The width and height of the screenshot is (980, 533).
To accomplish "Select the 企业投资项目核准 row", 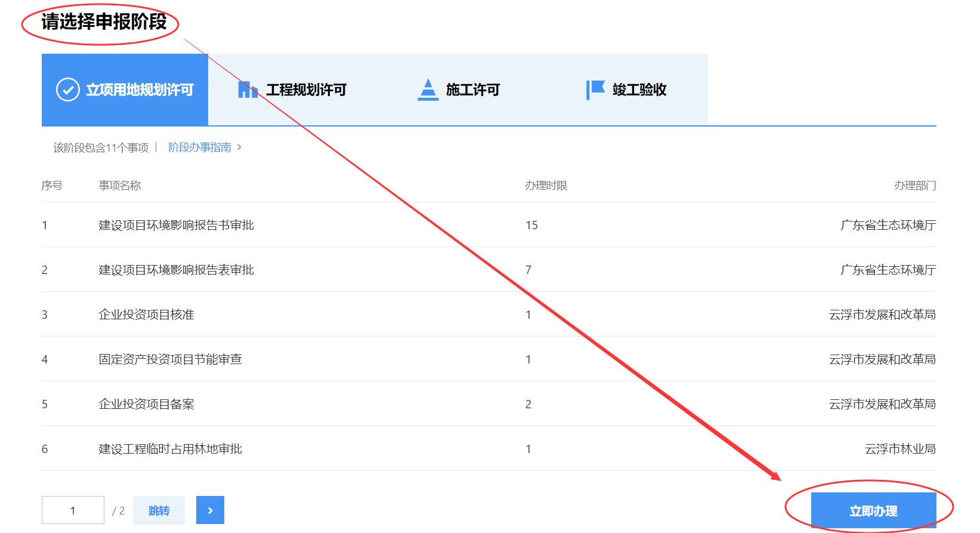I will pos(146,315).
